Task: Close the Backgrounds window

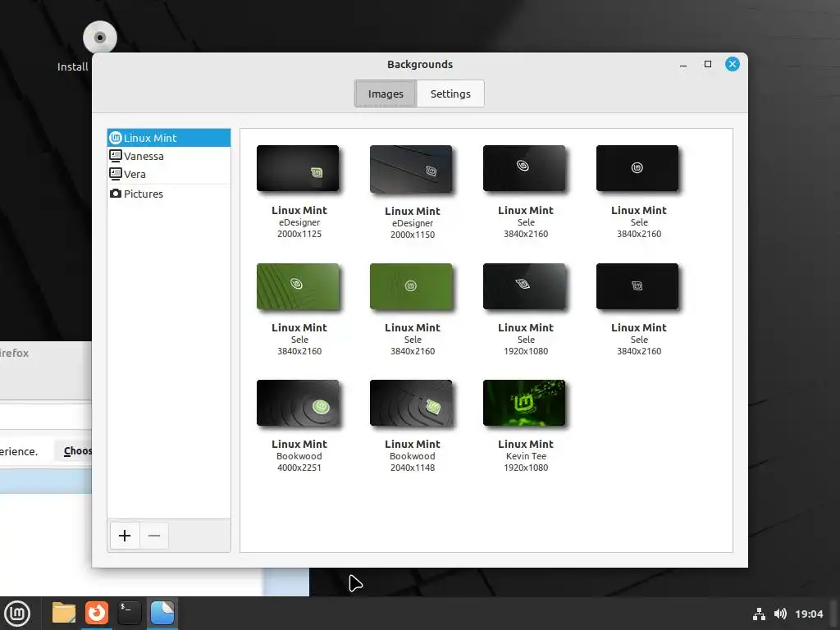Action: point(733,64)
